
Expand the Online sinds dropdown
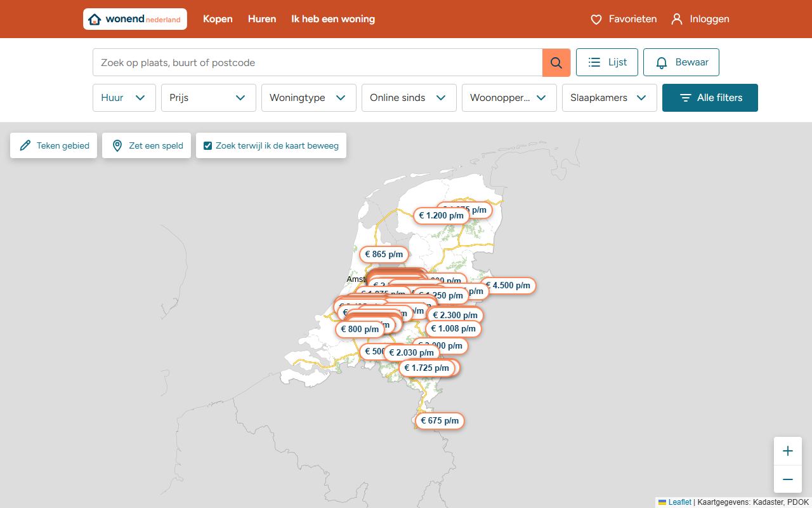(x=409, y=98)
